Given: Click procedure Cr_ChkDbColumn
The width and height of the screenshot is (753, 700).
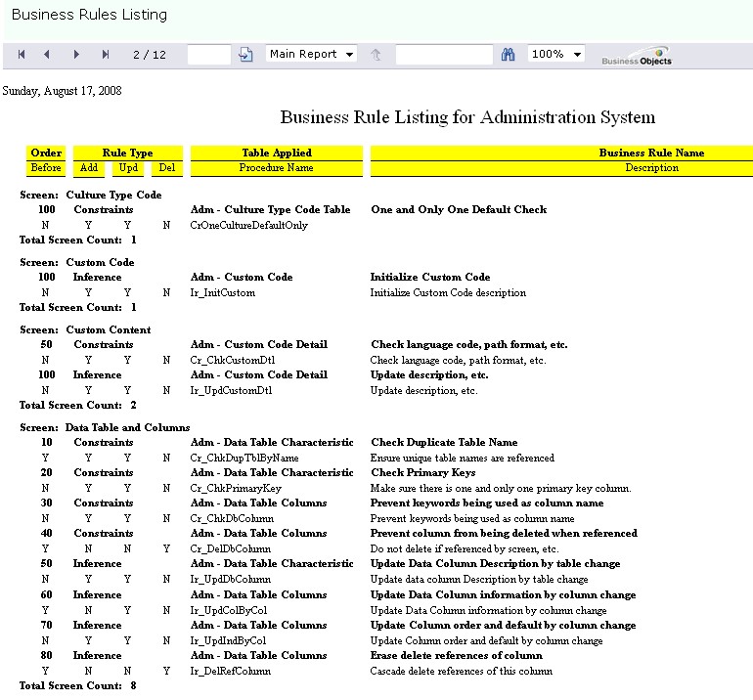Looking at the screenshot, I should coord(232,518).
